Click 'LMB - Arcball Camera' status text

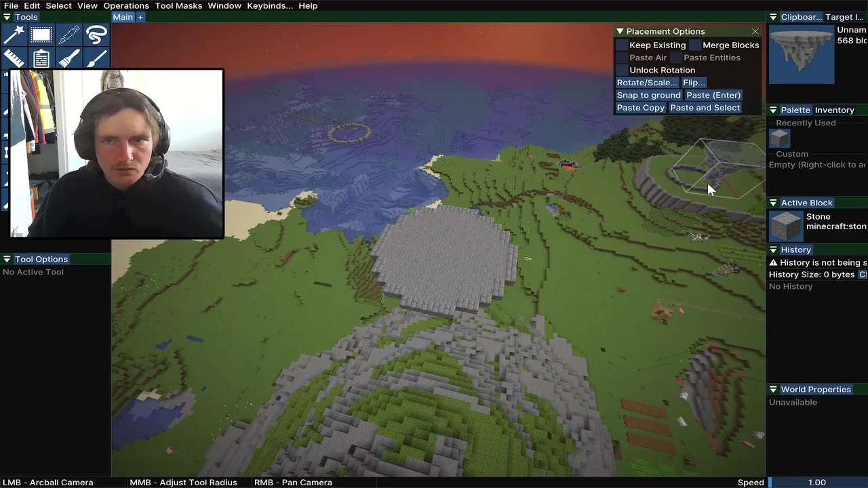point(48,483)
